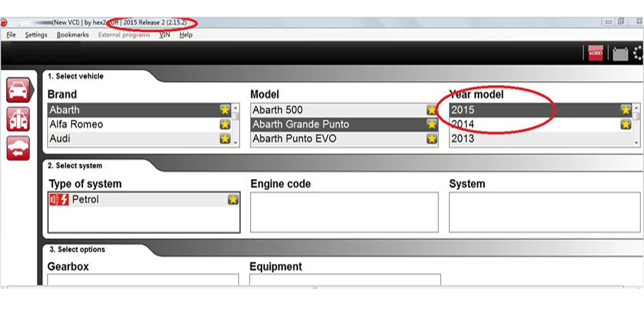Screen dimensions: 644x322
Task: Toggle bookmark star for Abarth Punto EVO
Action: (431, 139)
